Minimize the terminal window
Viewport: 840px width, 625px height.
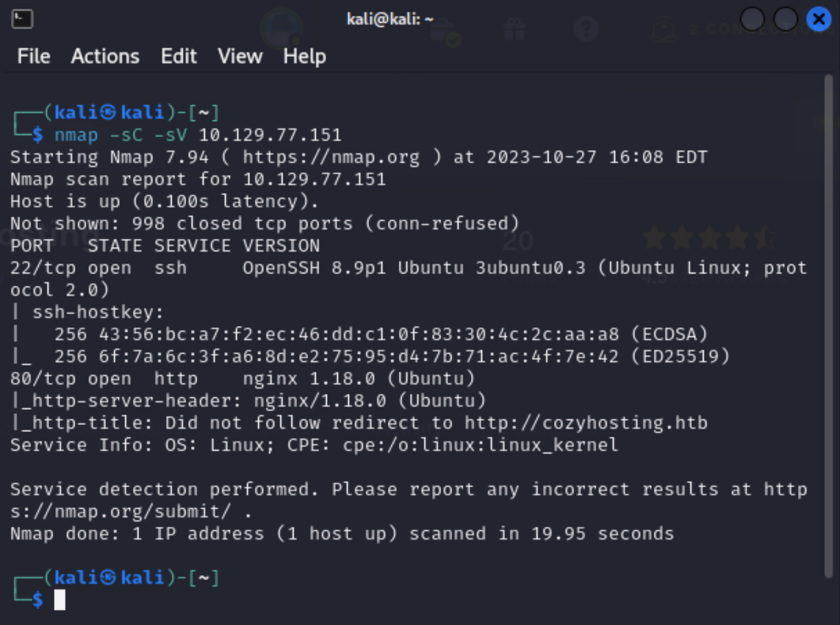[753, 19]
